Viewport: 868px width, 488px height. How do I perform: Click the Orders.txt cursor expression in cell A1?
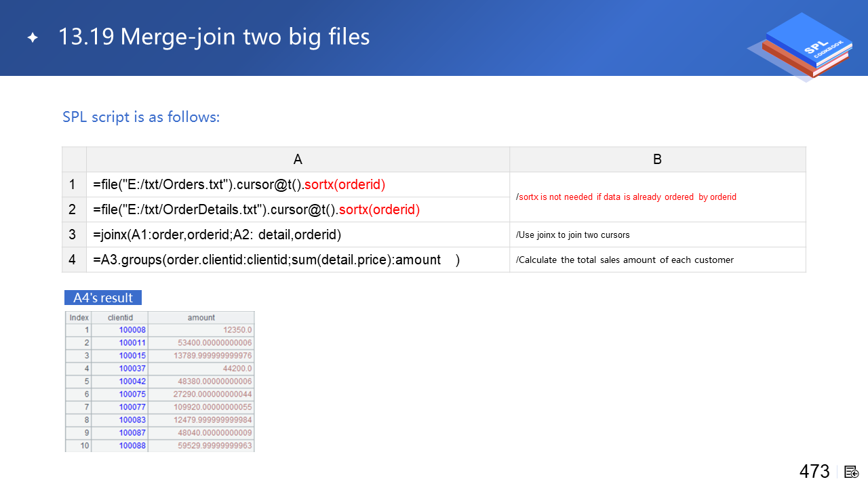click(x=239, y=184)
